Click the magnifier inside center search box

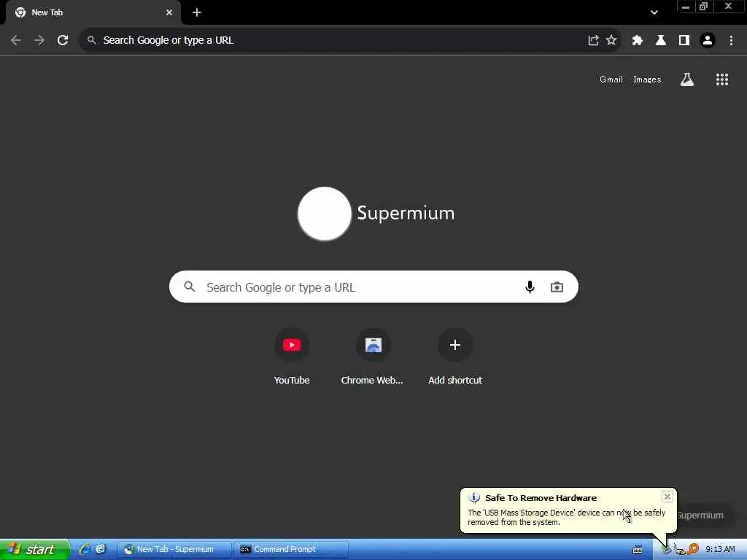[189, 287]
